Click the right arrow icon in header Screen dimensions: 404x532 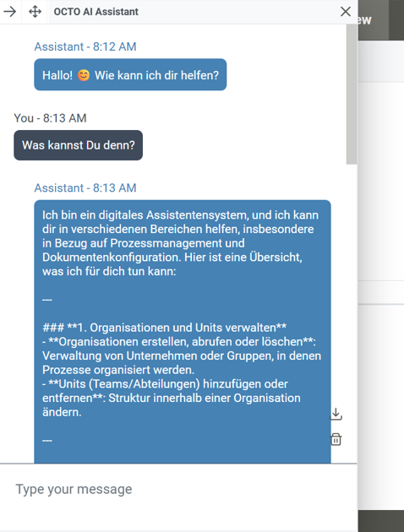click(10, 12)
